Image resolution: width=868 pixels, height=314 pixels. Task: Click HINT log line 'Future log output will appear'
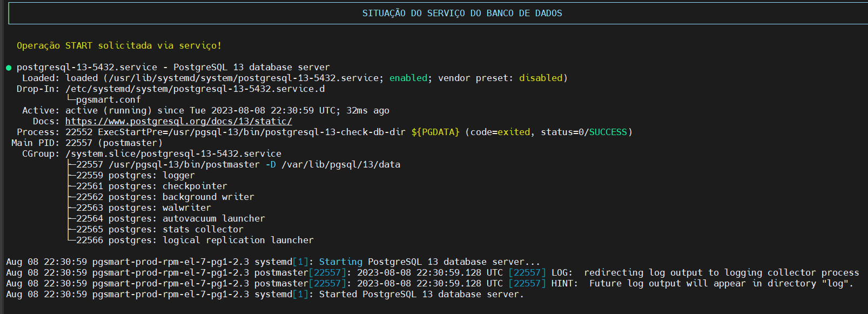tap(430, 283)
